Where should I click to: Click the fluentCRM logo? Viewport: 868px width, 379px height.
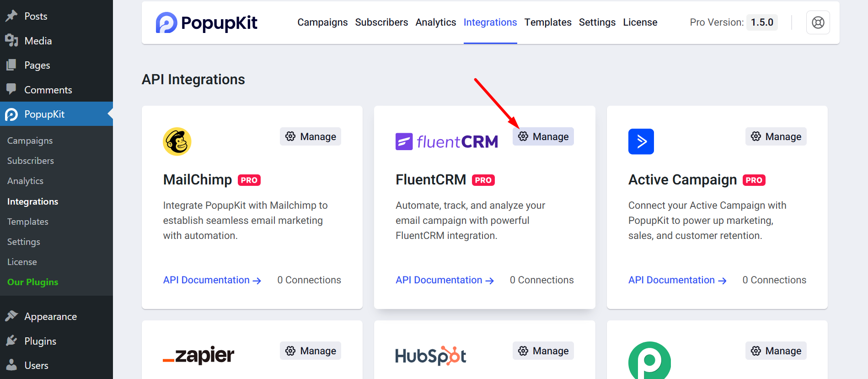tap(446, 142)
